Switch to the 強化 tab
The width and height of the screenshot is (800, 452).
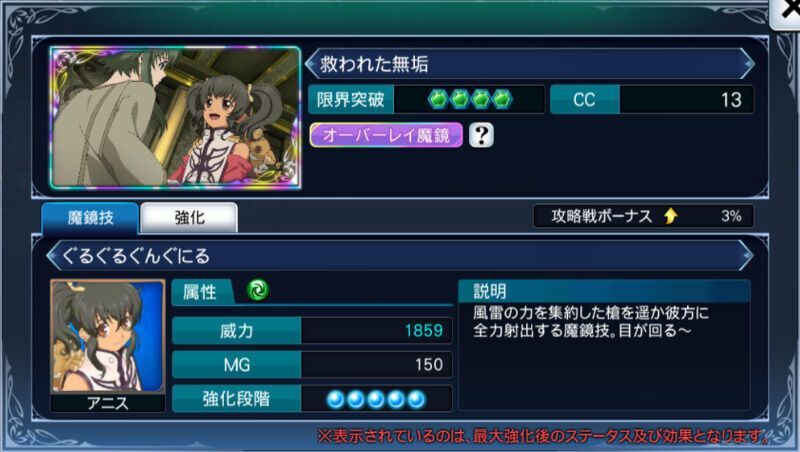click(189, 218)
